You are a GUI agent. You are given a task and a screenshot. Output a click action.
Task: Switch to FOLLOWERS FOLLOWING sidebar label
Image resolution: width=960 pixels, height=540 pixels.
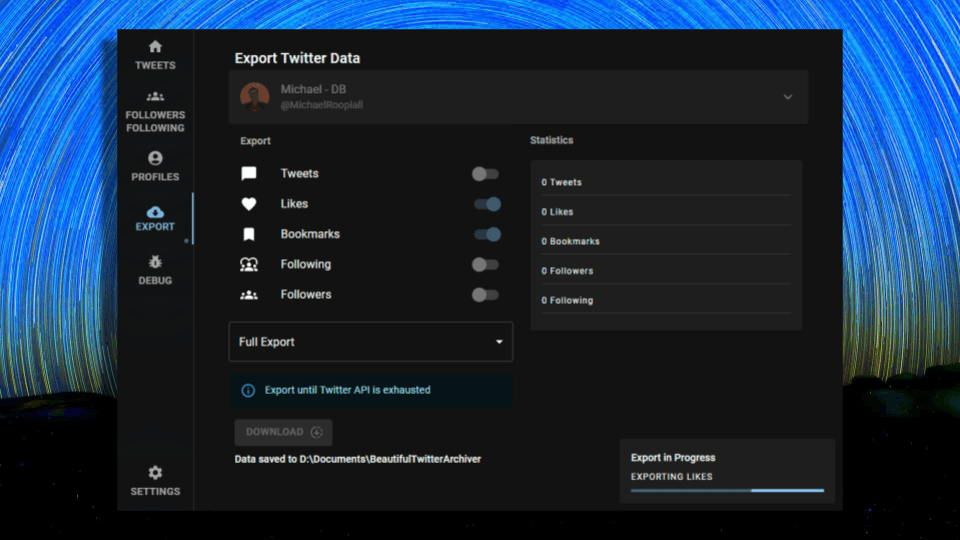pyautogui.click(x=155, y=121)
